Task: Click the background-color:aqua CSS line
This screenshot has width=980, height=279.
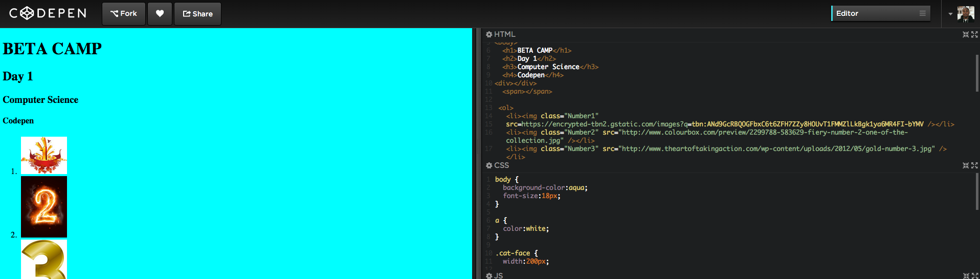Action: 545,187
